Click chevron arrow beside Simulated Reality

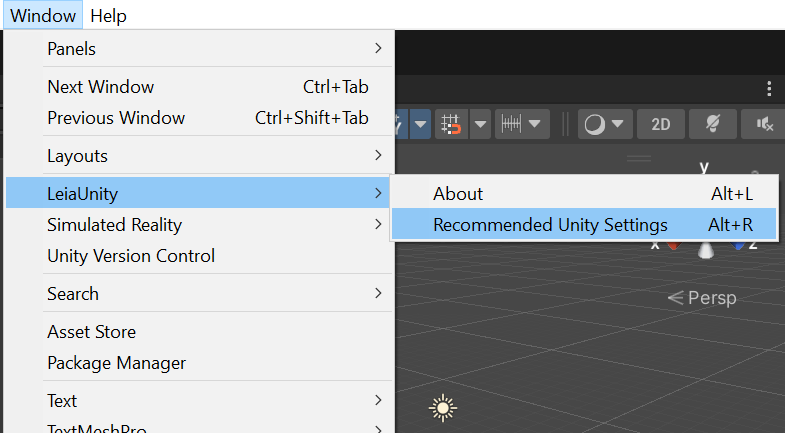pos(378,225)
